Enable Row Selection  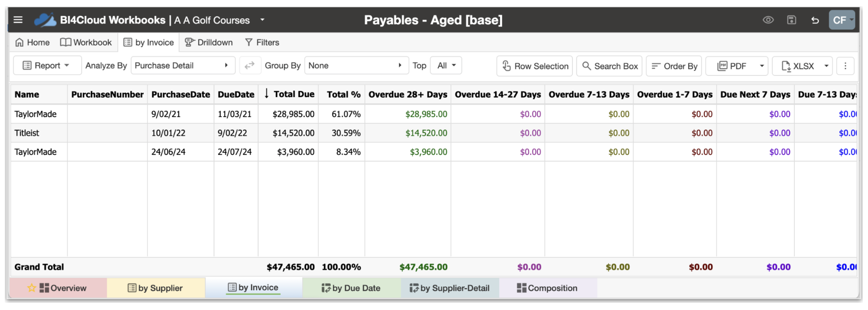pyautogui.click(x=535, y=66)
